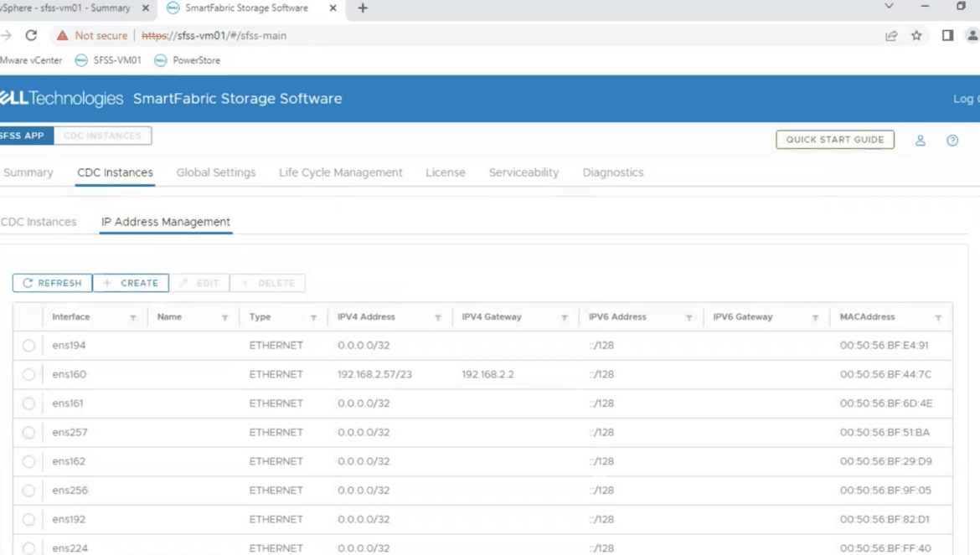Select the ens192 interface radio button

pos(28,519)
